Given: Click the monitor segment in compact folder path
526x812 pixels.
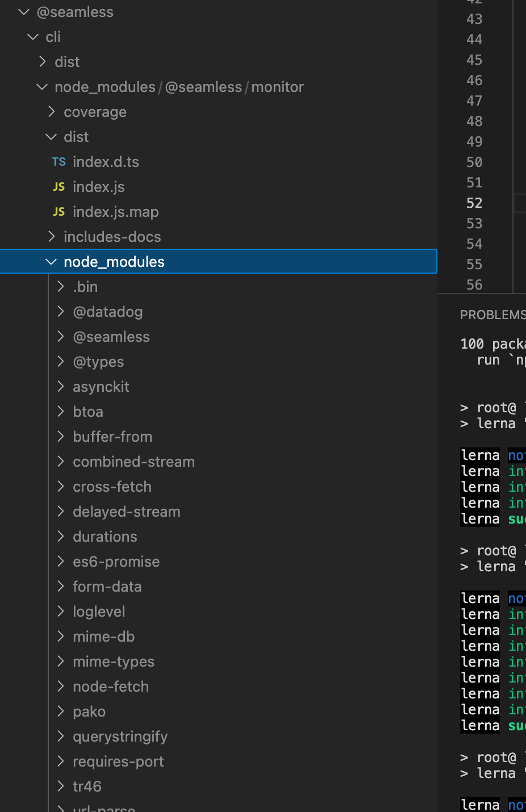Looking at the screenshot, I should tap(277, 87).
